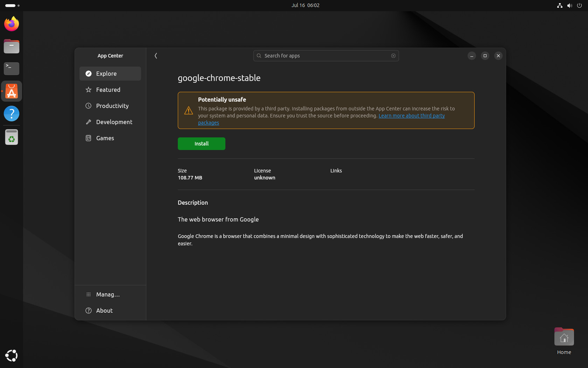The width and height of the screenshot is (588, 368).
Task: Open the Development category
Action: point(110,122)
